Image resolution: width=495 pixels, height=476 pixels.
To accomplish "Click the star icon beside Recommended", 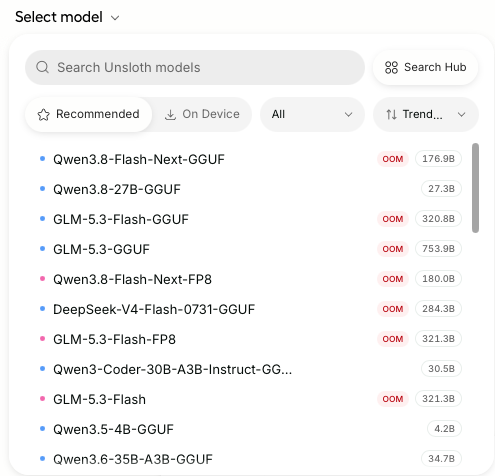I will [x=44, y=115].
